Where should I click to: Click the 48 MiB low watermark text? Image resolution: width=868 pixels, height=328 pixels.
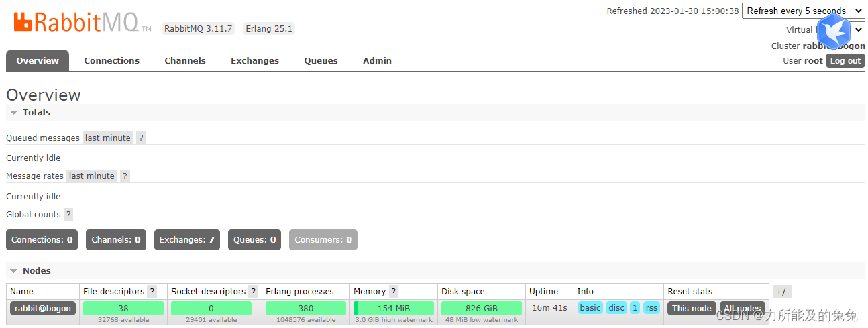(482, 320)
